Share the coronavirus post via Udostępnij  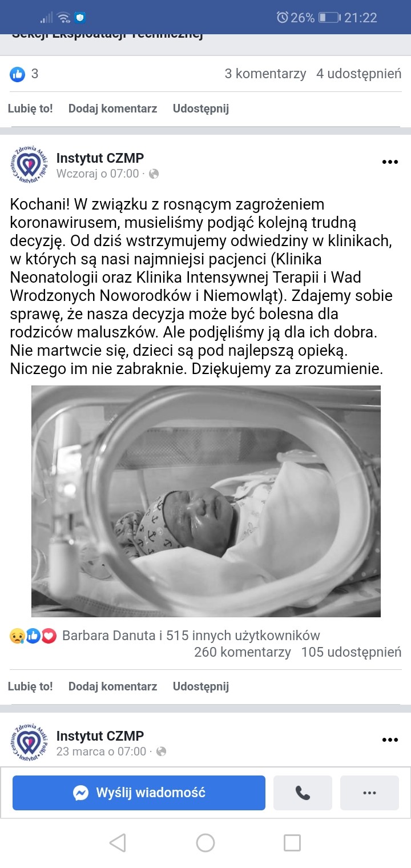(x=201, y=686)
